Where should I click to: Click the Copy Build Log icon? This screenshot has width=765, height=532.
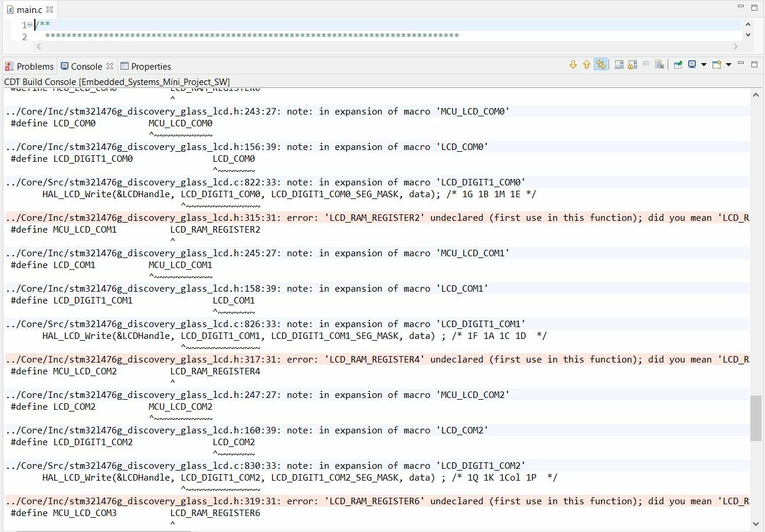[619, 65]
